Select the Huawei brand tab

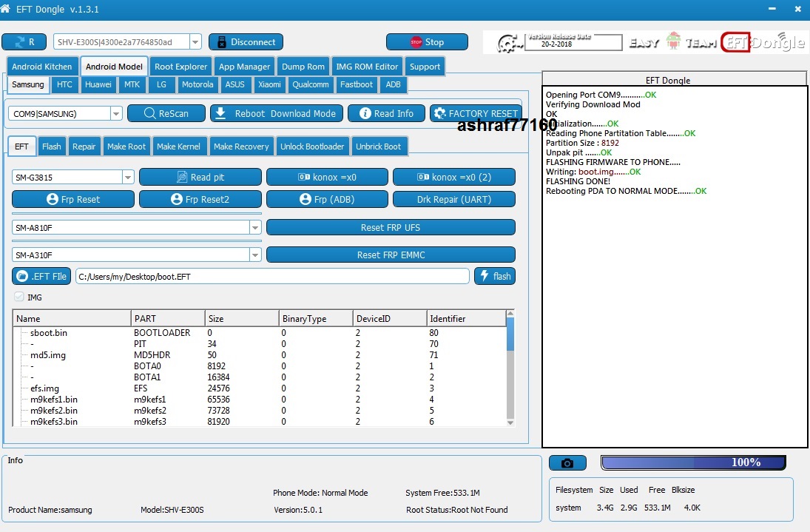pos(98,84)
